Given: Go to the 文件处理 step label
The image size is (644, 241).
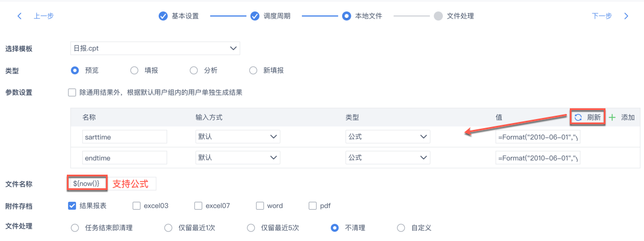Looking at the screenshot, I should coord(460,16).
